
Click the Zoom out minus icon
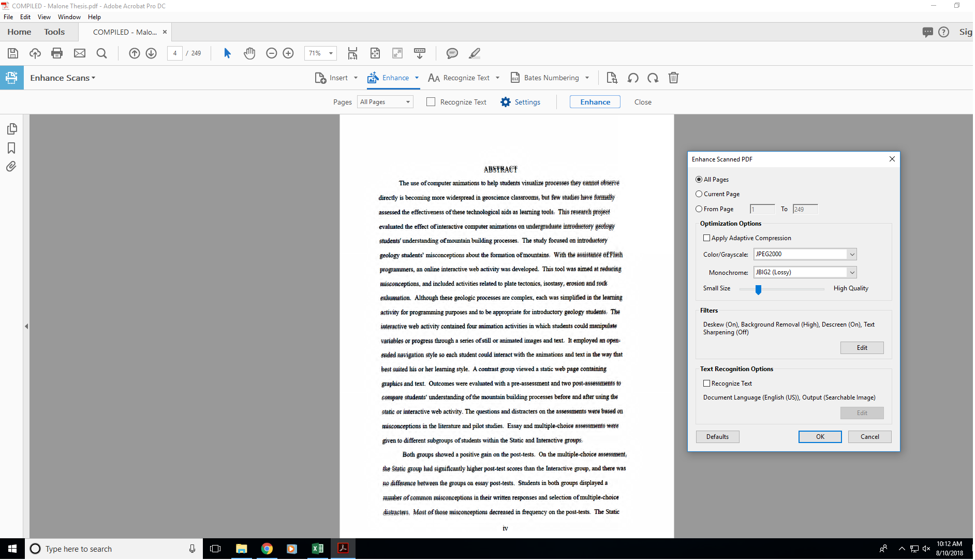point(271,53)
